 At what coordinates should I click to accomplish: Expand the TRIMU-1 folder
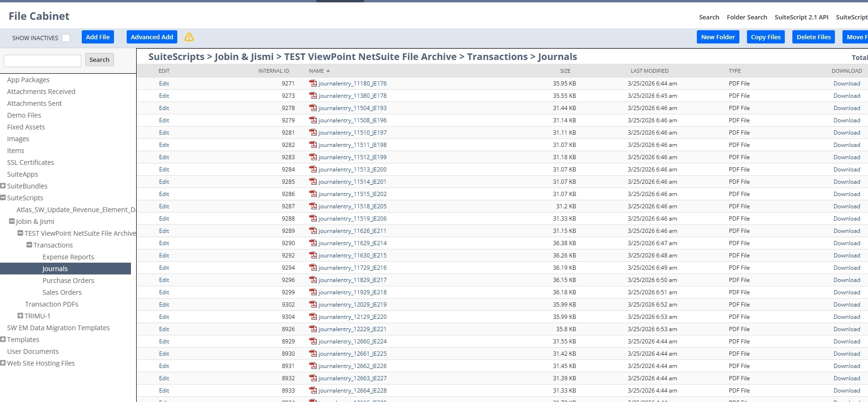(20, 316)
